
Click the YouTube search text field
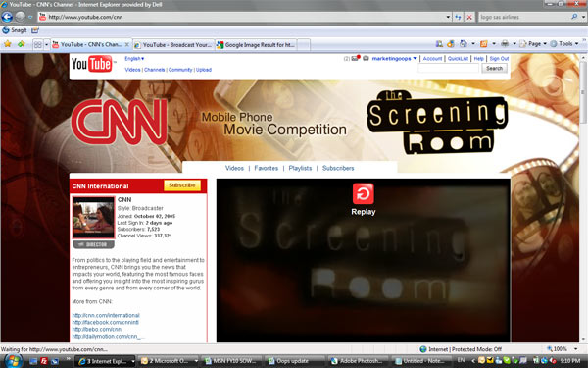tap(448, 69)
